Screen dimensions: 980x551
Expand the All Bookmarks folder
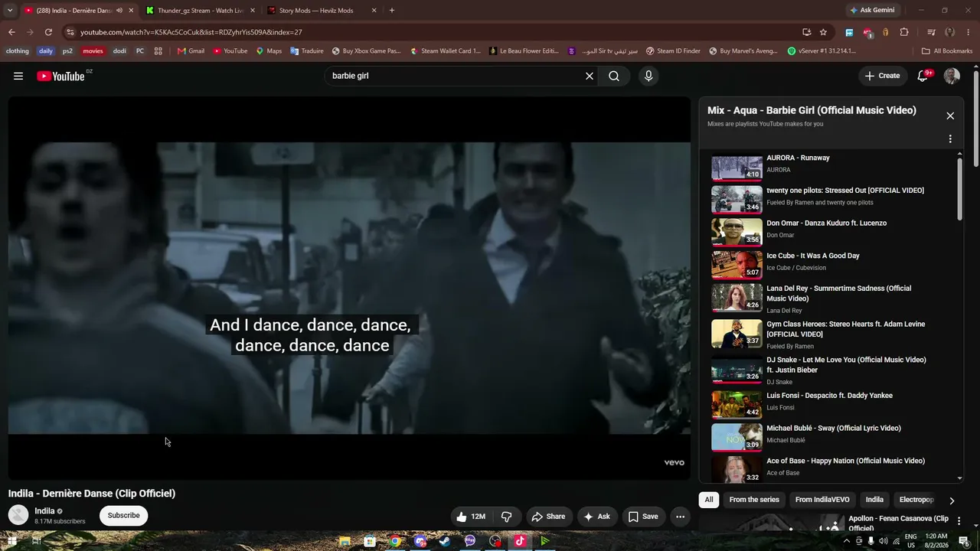[x=947, y=51]
